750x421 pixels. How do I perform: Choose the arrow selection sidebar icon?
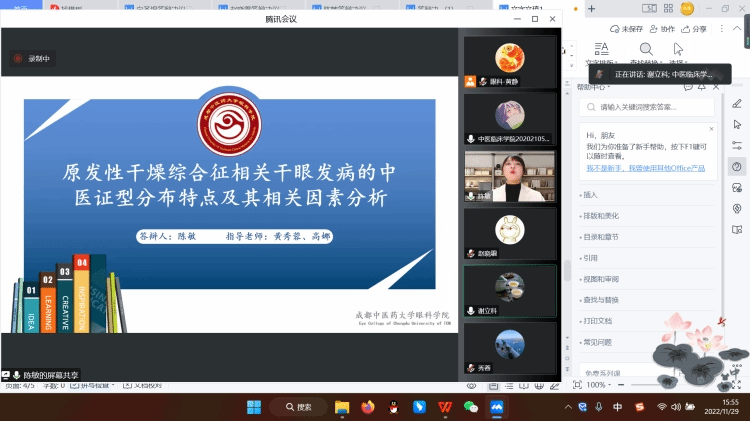coord(737,124)
